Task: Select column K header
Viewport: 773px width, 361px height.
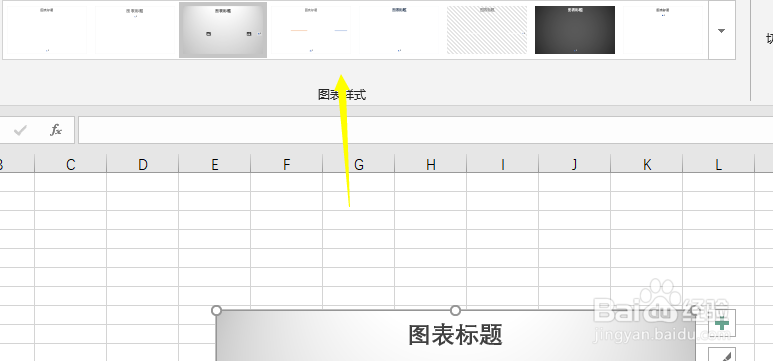Action: tap(646, 164)
